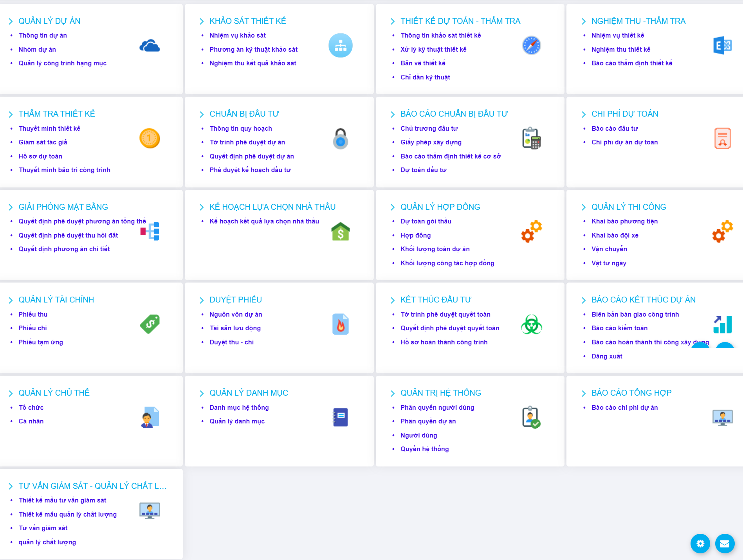
Task: Click the org-chart icon in Khảo sát thiết kế
Action: tap(340, 45)
